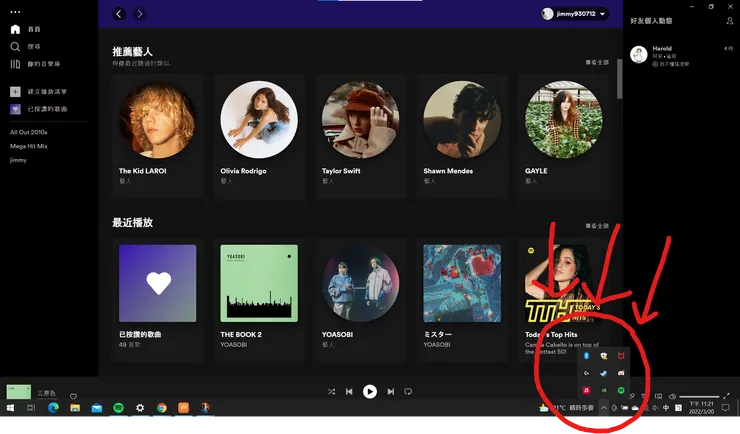The image size is (740, 434).
Task: Click the main content scrollbar
Action: click(619, 79)
